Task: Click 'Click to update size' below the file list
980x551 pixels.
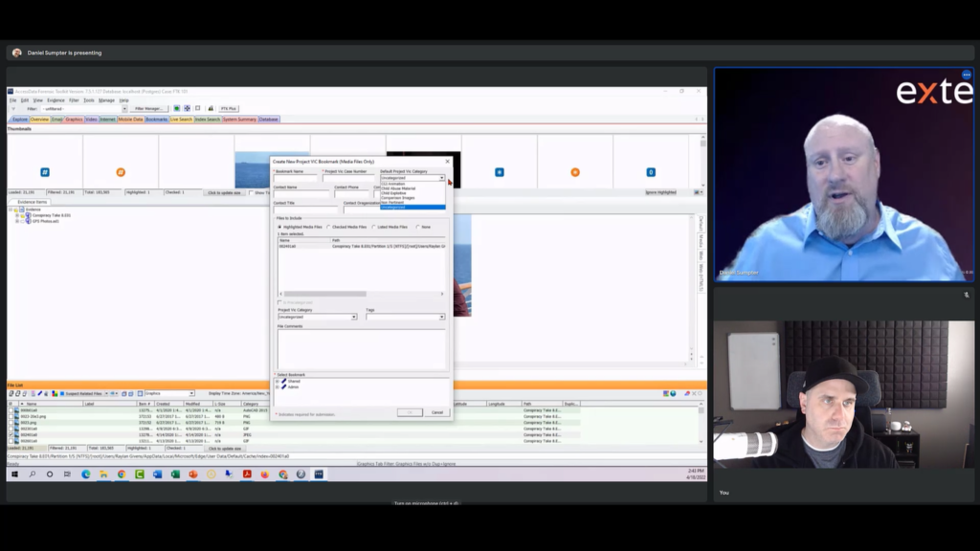Action: coord(224,449)
